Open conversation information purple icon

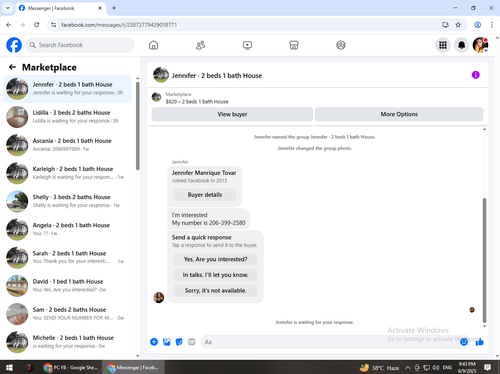[476, 75]
